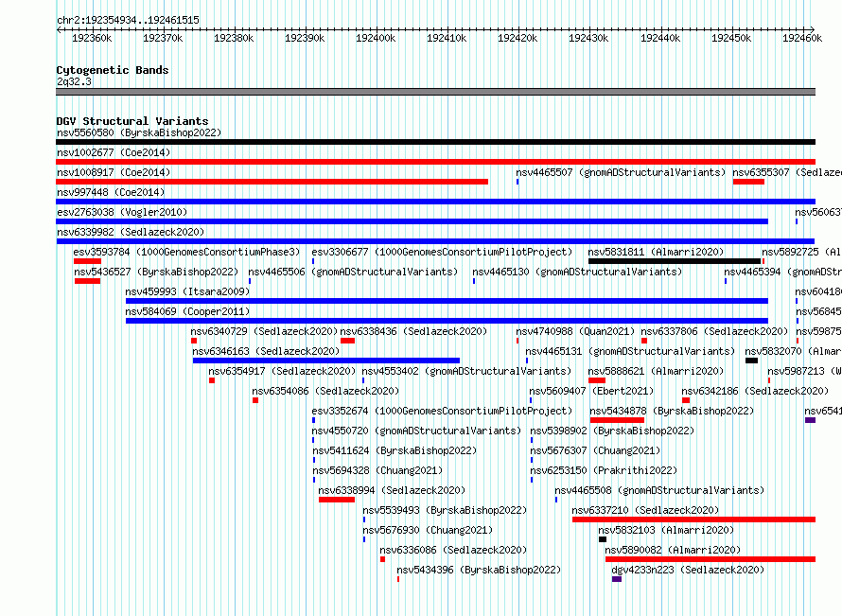Click the 192410k ruler position label
842x616 pixels.
[447, 38]
